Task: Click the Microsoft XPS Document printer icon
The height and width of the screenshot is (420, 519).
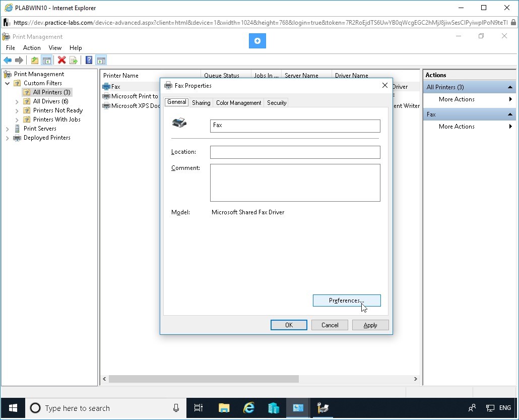Action: tap(106, 106)
